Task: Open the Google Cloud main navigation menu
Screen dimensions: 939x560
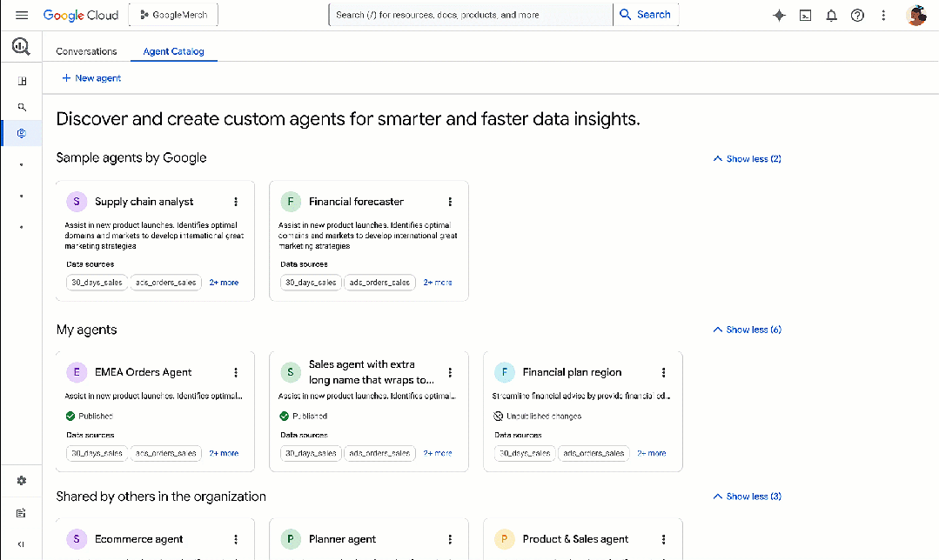Action: (x=22, y=15)
